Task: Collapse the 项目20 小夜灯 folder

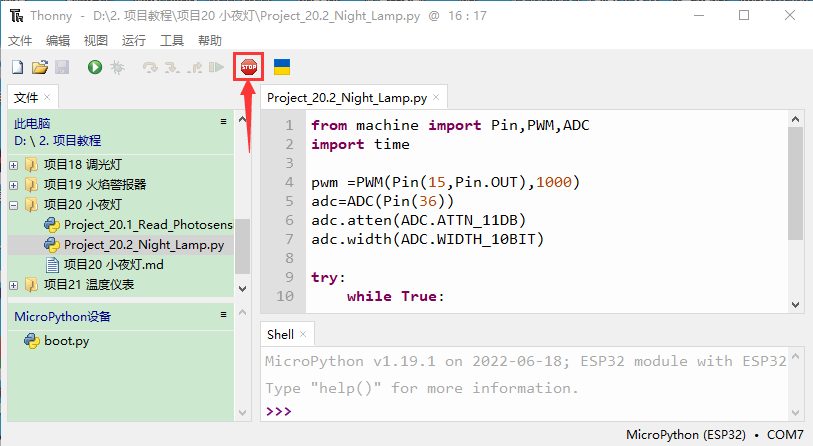Action: pyautogui.click(x=13, y=204)
